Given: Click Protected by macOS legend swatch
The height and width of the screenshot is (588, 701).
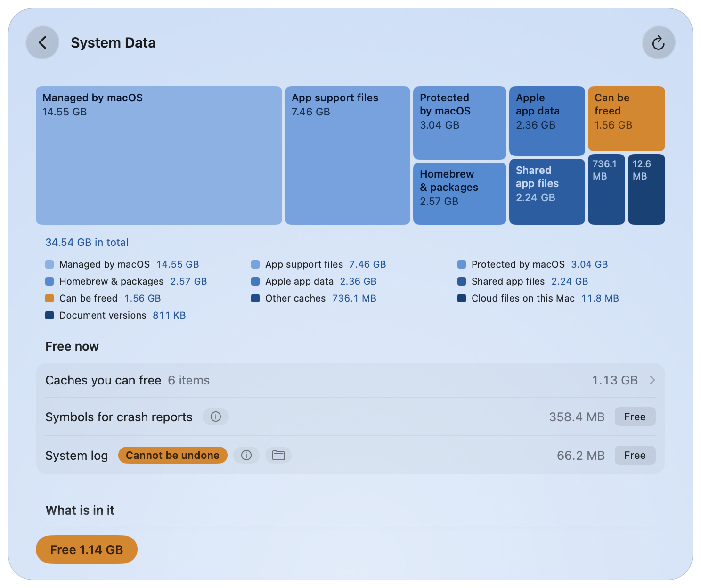Looking at the screenshot, I should pos(462,264).
